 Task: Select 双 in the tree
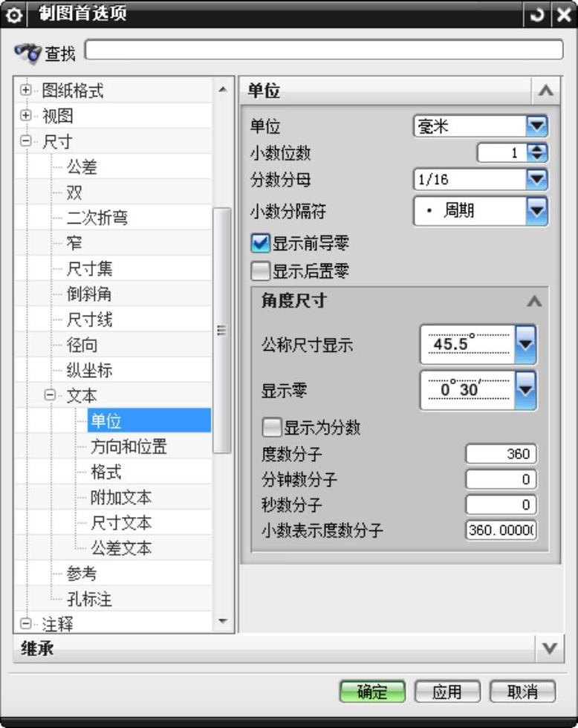tap(74, 192)
